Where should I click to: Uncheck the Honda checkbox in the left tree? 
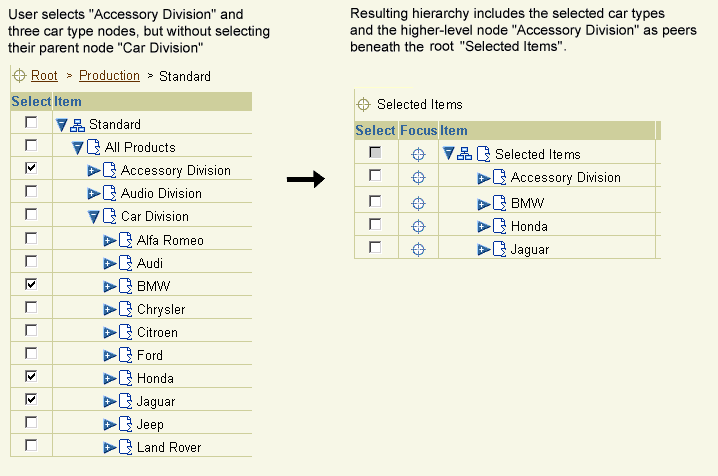click(x=31, y=376)
